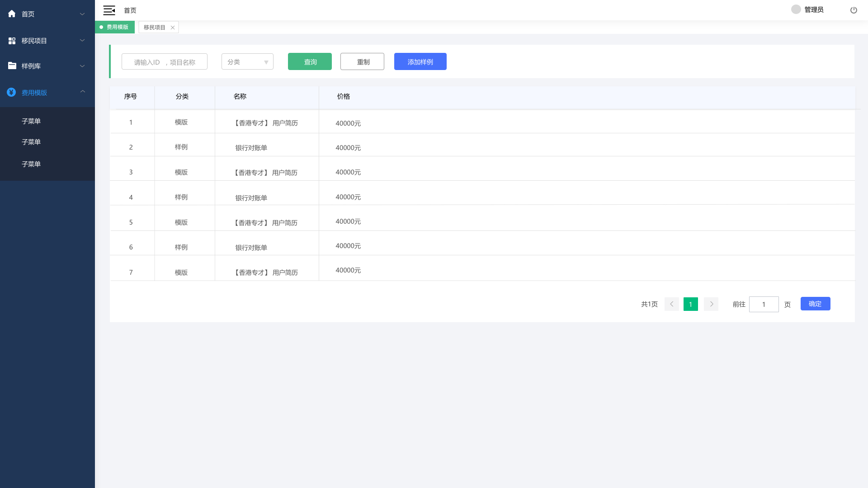Expand the 首页 sidebar chevron
Image resolution: width=868 pixels, height=488 pixels.
pos(82,14)
